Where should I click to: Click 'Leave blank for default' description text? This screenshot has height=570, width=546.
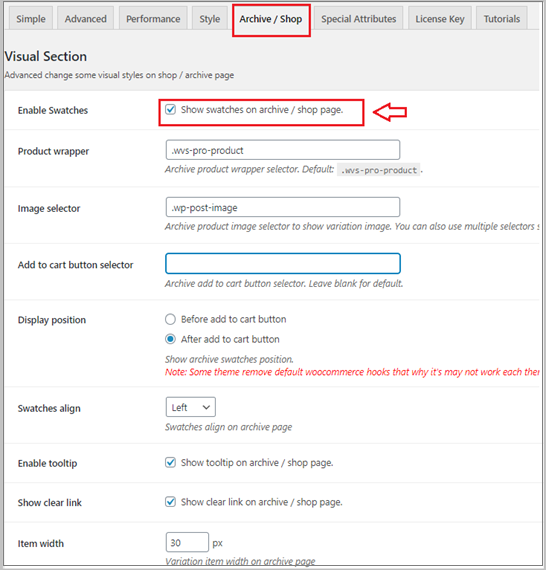[356, 283]
